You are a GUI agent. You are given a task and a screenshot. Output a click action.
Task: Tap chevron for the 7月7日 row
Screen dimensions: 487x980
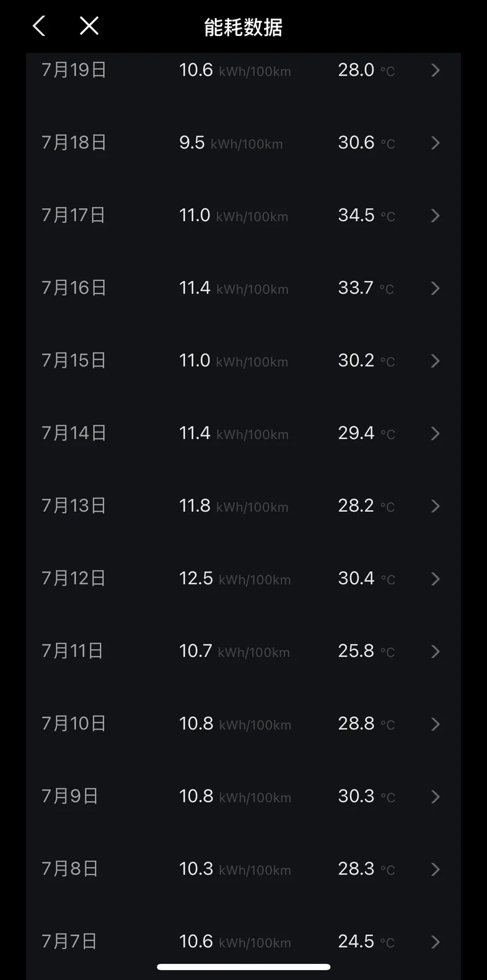pyautogui.click(x=436, y=942)
